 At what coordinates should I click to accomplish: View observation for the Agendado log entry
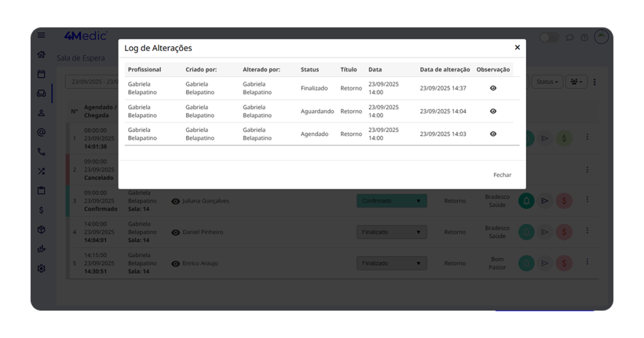493,134
